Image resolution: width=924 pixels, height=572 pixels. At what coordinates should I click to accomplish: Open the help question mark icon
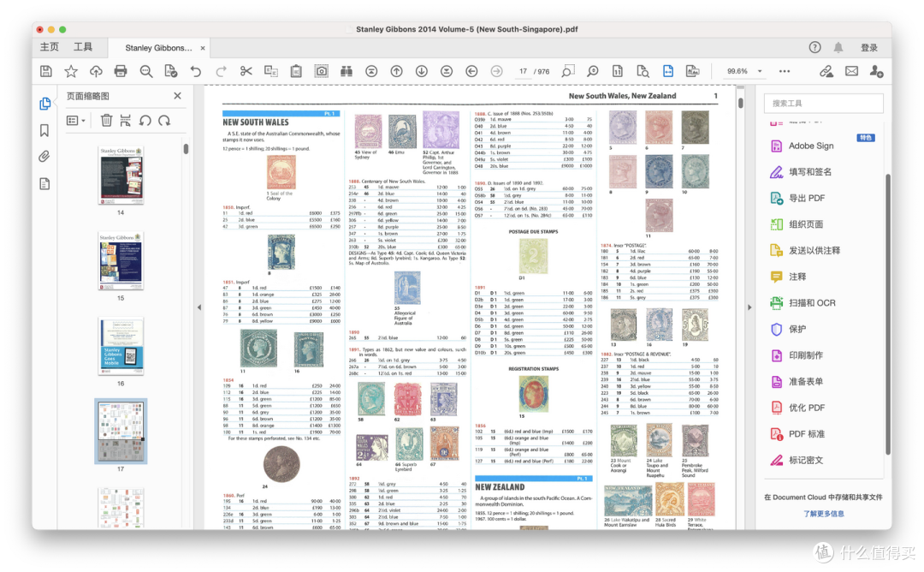814,47
